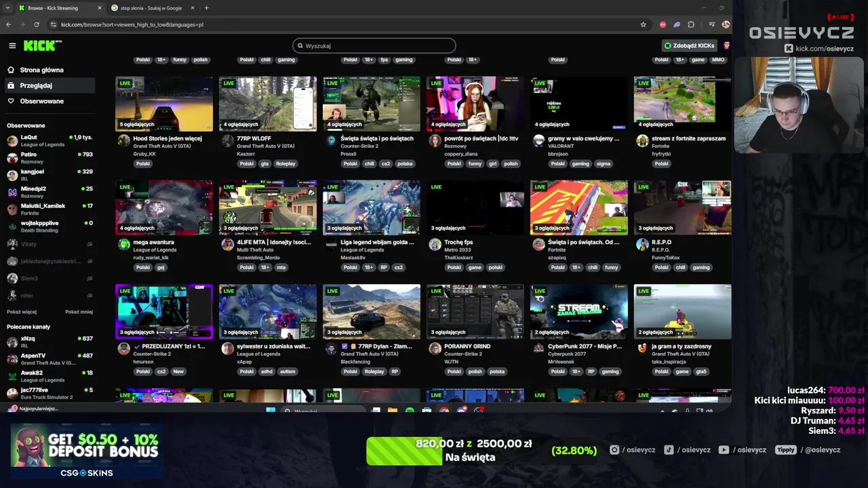The image size is (868, 488).
Task: Click 'Metro 2033' game category link
Action: click(x=456, y=249)
